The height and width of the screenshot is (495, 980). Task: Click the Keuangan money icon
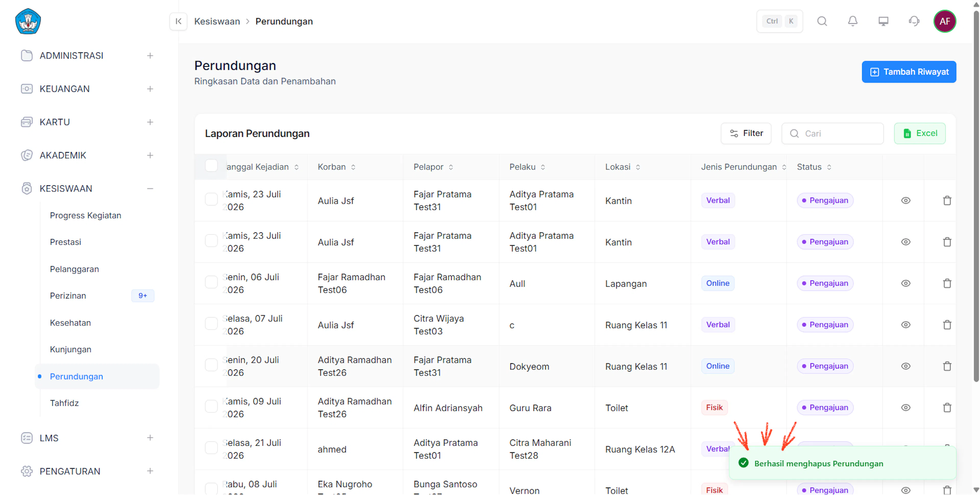pyautogui.click(x=27, y=89)
